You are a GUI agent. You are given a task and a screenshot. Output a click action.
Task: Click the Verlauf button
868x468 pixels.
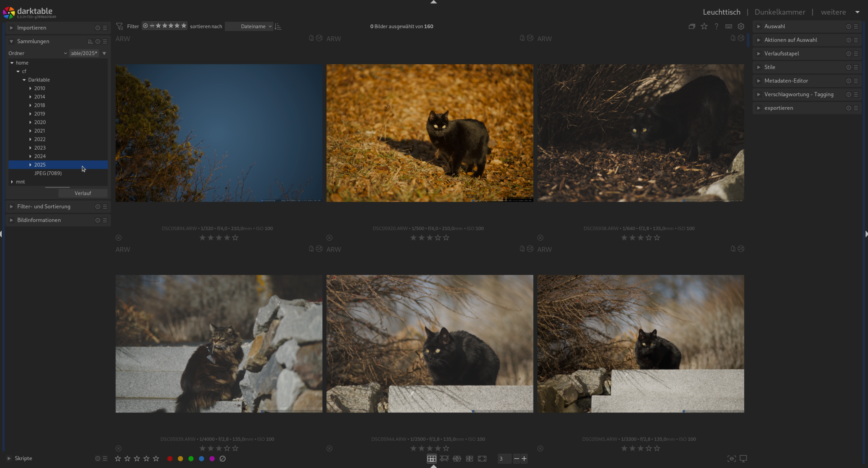click(82, 193)
